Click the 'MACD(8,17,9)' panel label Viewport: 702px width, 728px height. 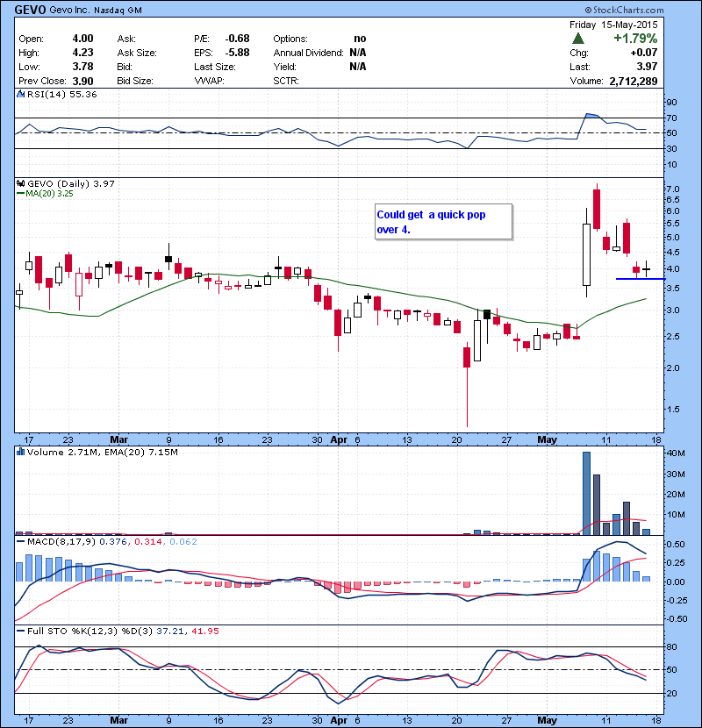pos(61,541)
